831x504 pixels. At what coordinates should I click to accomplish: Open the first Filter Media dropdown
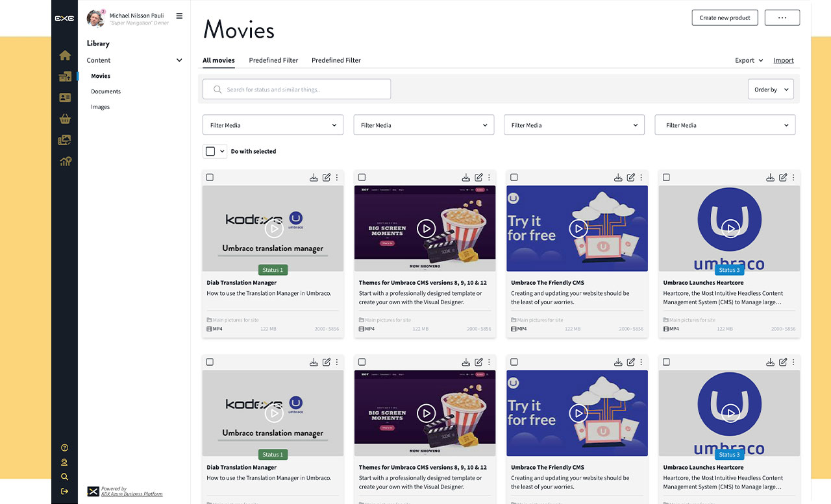tap(273, 125)
